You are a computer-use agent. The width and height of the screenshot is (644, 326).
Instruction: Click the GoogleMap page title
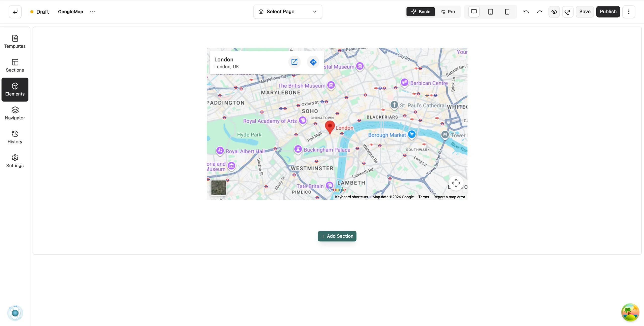click(70, 12)
